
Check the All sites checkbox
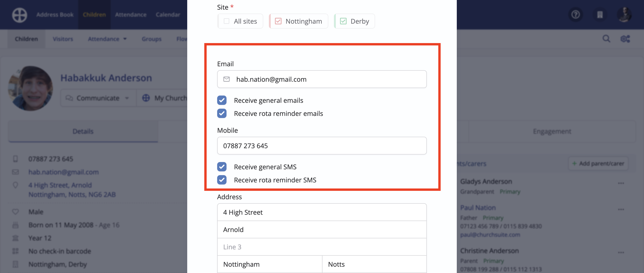[227, 21]
